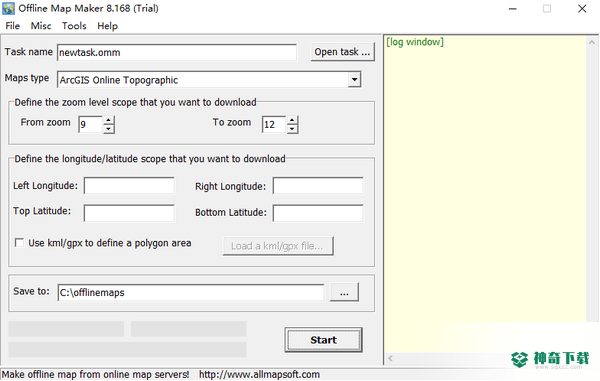Click Load a kml/gpx file button

click(278, 246)
